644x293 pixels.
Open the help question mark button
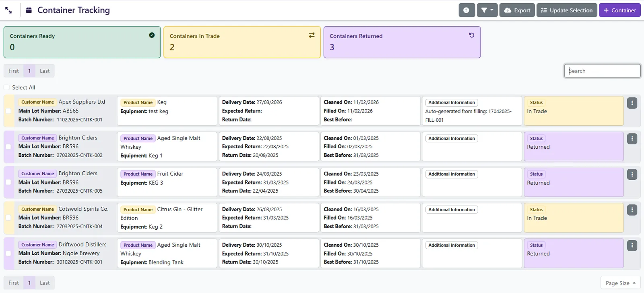click(466, 10)
